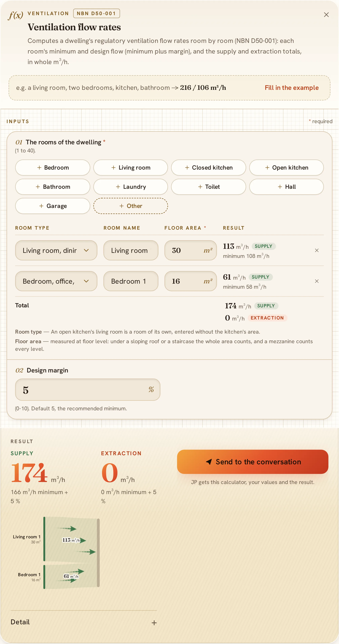The image size is (339, 644).
Task: Click the 'minimum 58 m³/h' text
Action: 244,287
